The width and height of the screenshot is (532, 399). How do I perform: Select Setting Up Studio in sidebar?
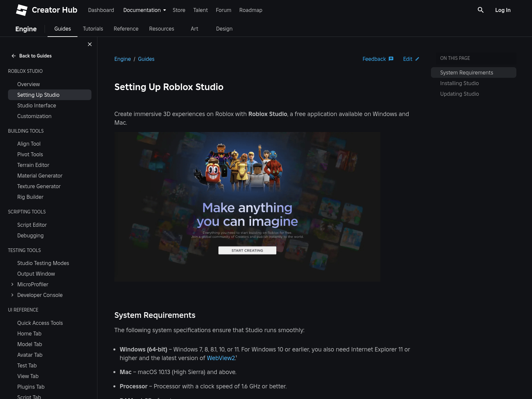[x=50, y=95]
